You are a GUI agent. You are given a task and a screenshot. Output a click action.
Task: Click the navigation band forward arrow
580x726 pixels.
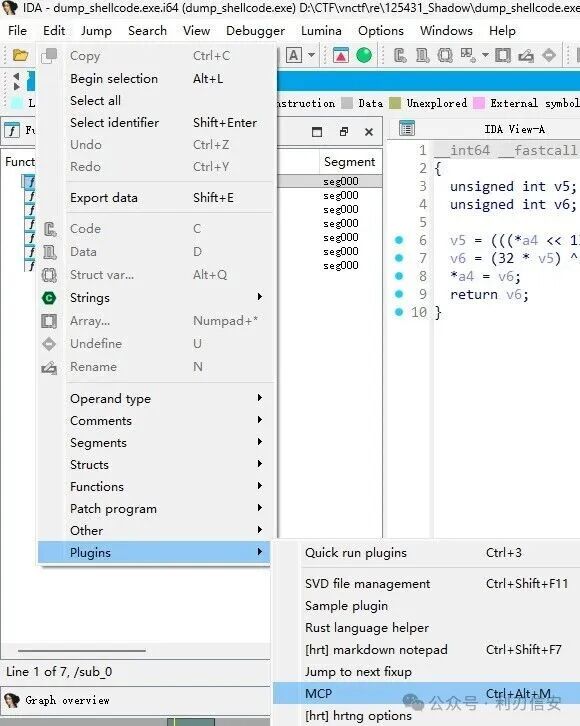17,86
